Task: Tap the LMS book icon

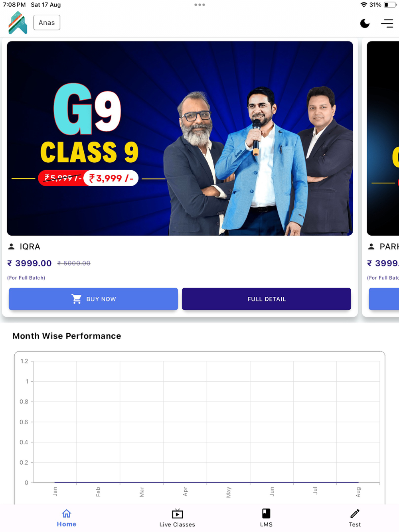Action: [266, 513]
